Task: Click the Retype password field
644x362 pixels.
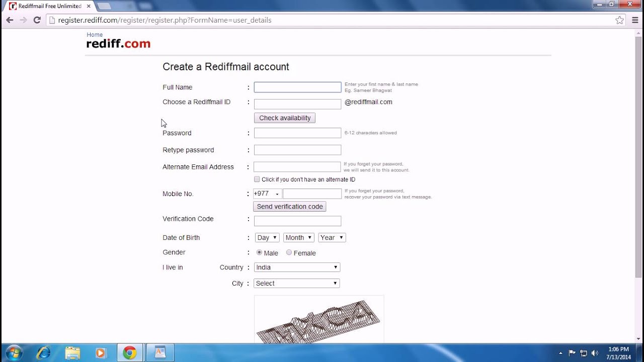Action: click(x=297, y=150)
